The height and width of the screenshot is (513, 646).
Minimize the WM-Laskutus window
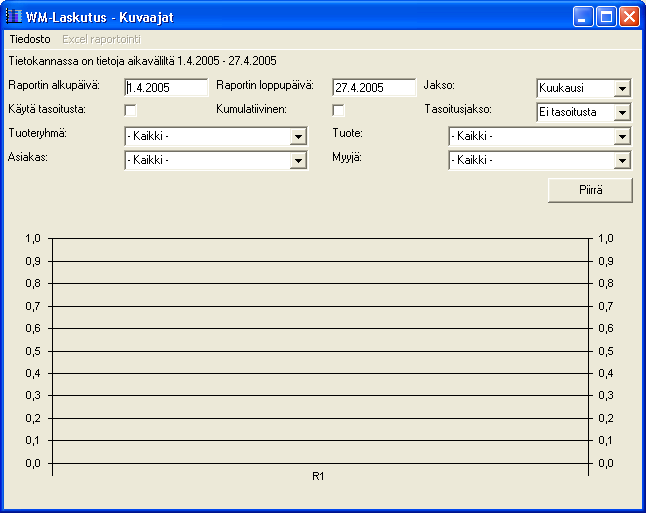[583, 17]
